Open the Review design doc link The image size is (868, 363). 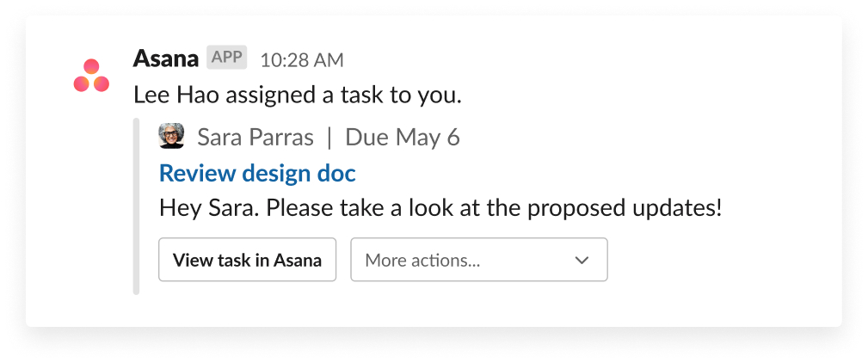[257, 173]
